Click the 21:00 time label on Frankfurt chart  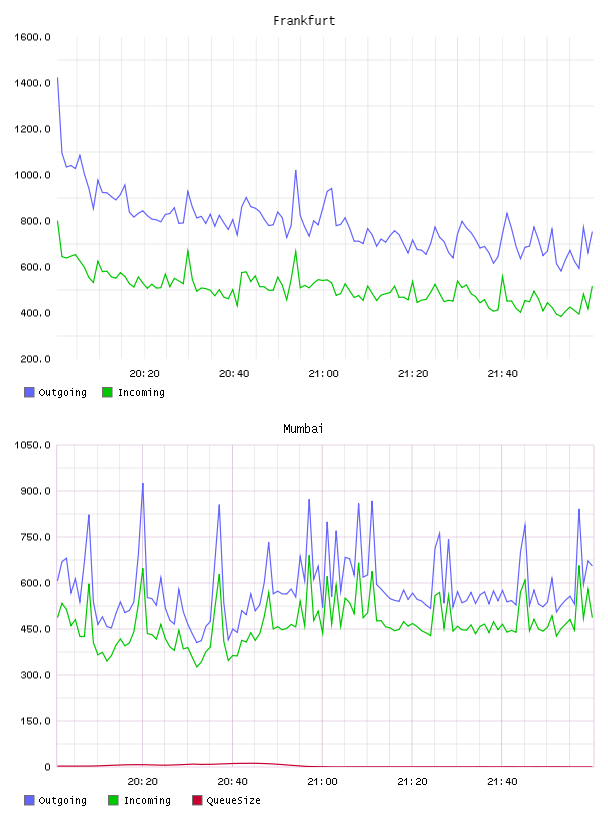coord(323,374)
